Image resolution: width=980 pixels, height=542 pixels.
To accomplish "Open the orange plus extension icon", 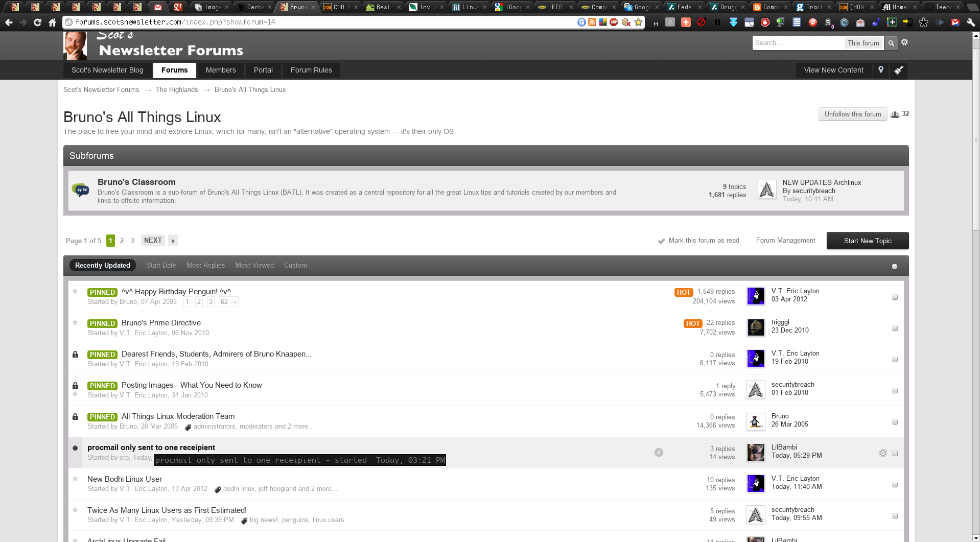I will tap(686, 22).
